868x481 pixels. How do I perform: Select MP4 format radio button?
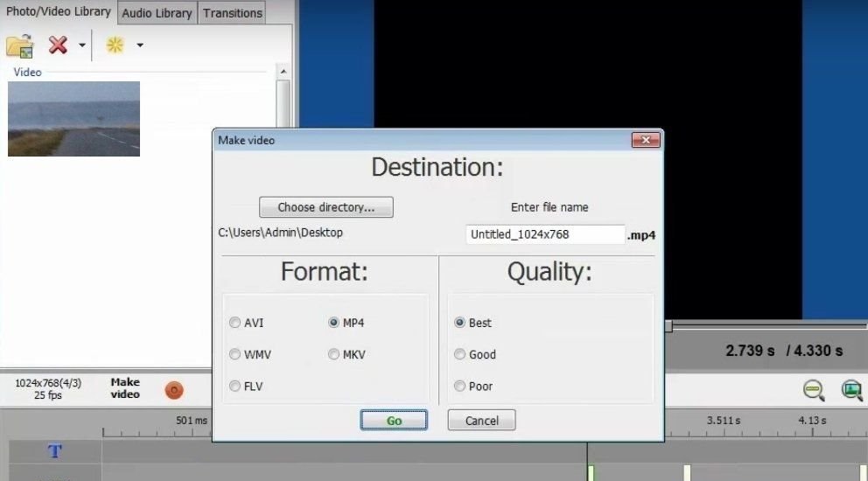coord(333,322)
